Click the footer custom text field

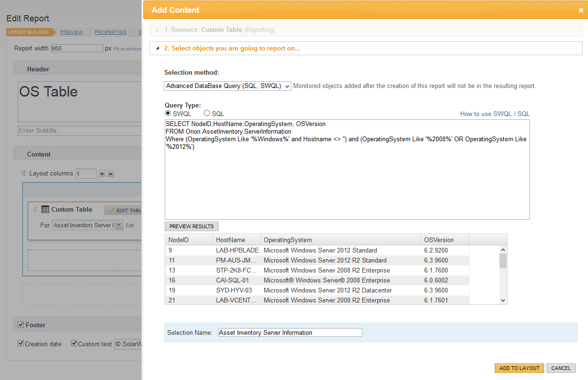pyautogui.click(x=128, y=344)
